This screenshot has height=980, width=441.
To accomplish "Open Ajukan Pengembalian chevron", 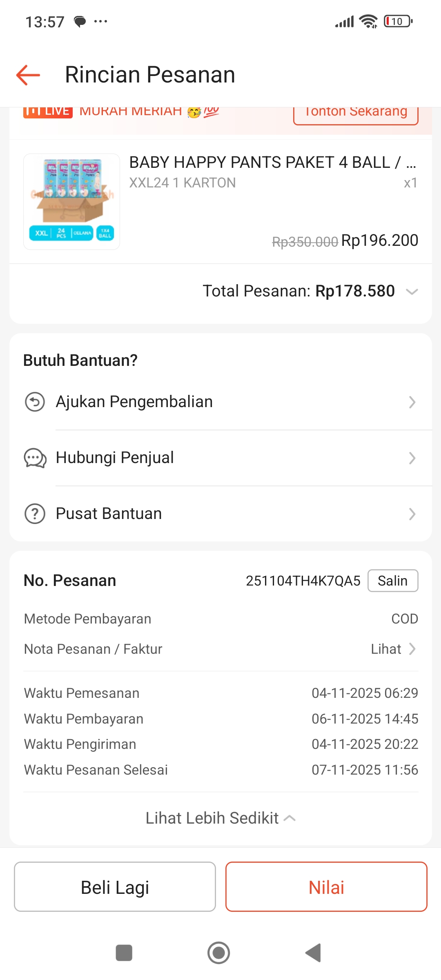I will pos(412,402).
